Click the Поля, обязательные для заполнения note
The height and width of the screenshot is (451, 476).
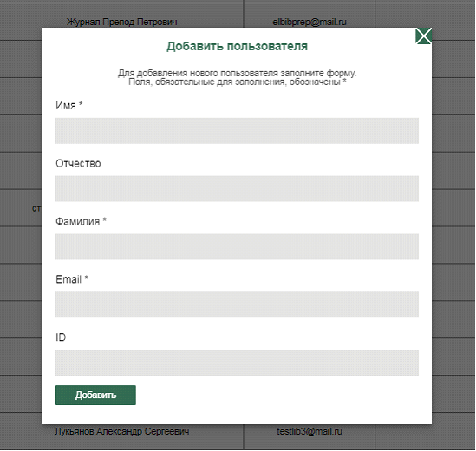(x=237, y=82)
